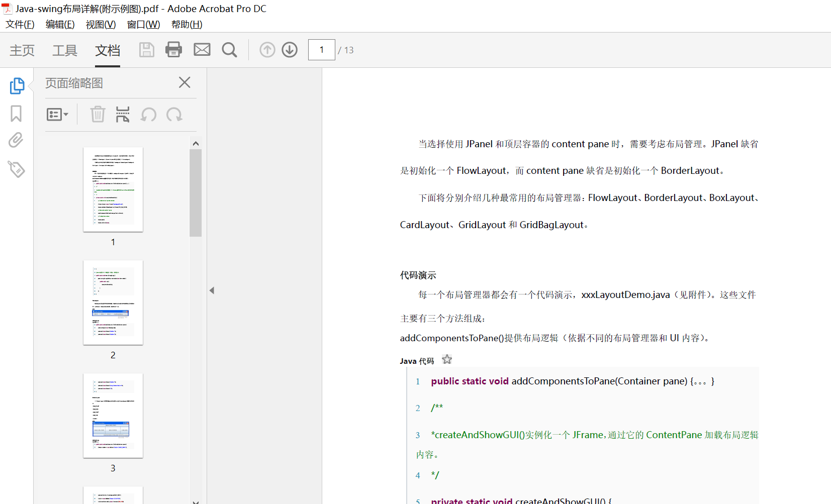Open the 编辑(E) menu
This screenshot has width=831, height=504.
click(60, 24)
